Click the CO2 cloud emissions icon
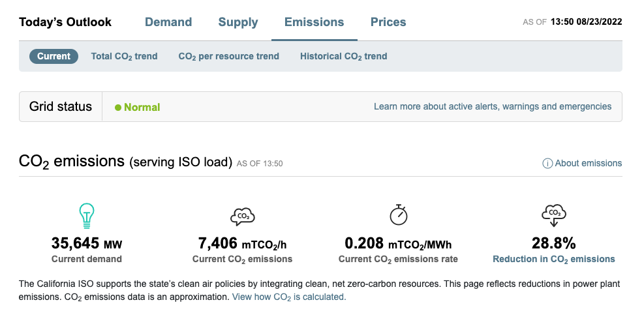 pos(242,215)
